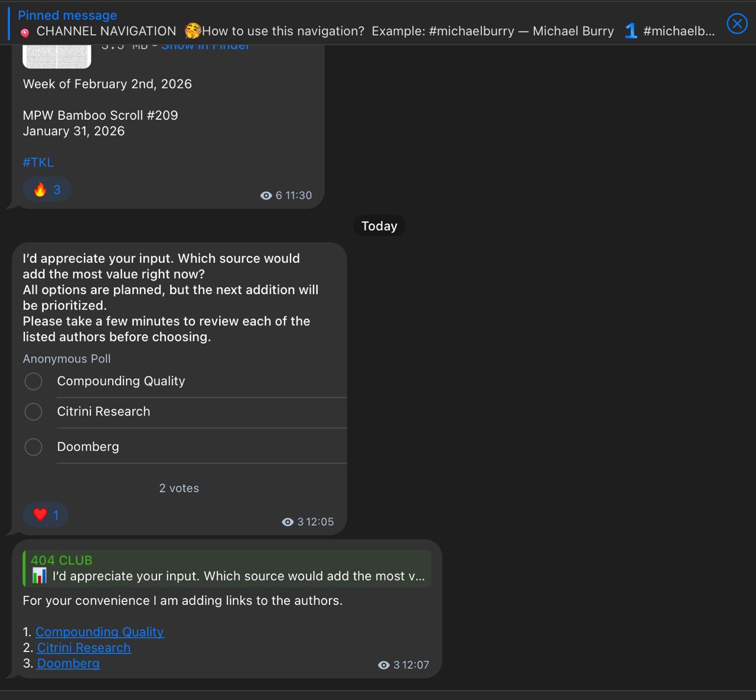Click the views eye icon at 11:30
Image resolution: width=756 pixels, height=700 pixels.
(x=266, y=196)
